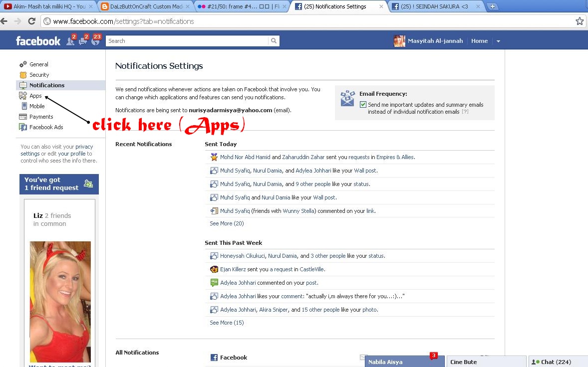
Task: Click Liz friend suggestion photo
Action: pyautogui.click(x=60, y=302)
